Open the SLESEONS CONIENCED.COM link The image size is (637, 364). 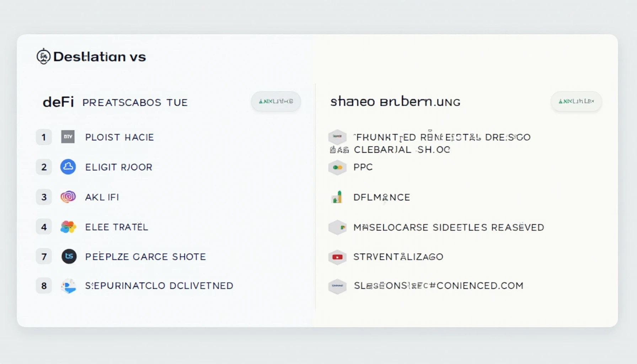[x=439, y=286]
